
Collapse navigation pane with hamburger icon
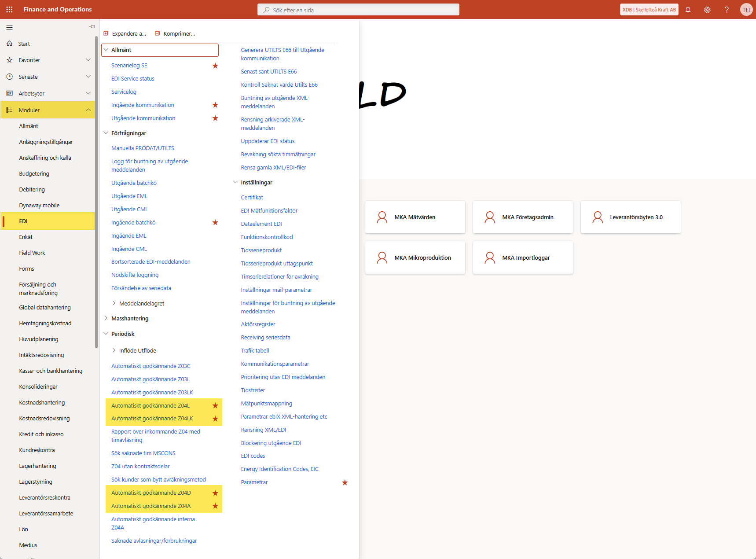coord(9,27)
